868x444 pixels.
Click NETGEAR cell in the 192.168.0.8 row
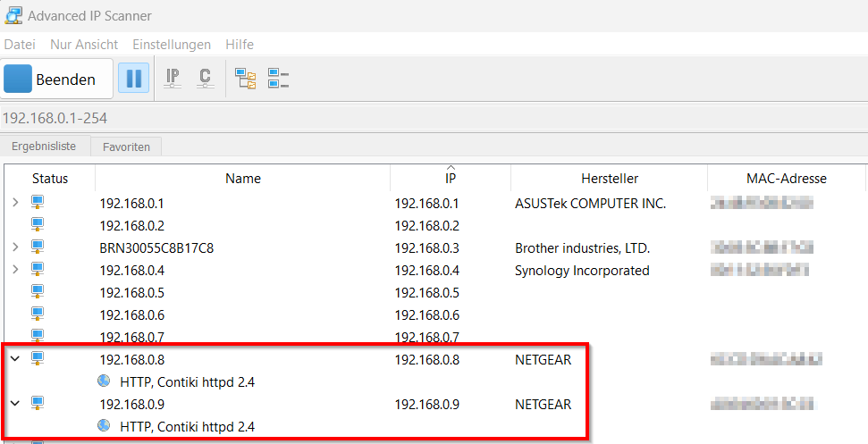[543, 360]
